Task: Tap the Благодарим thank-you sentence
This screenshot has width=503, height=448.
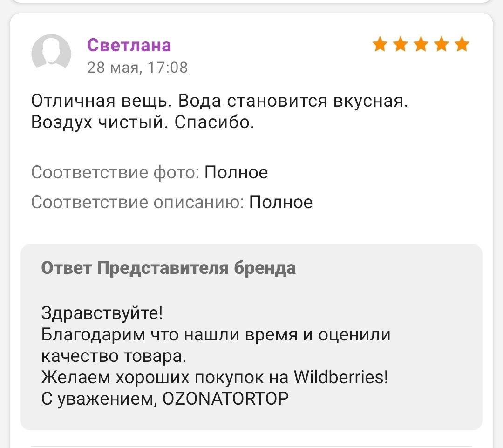Action: tap(216, 345)
